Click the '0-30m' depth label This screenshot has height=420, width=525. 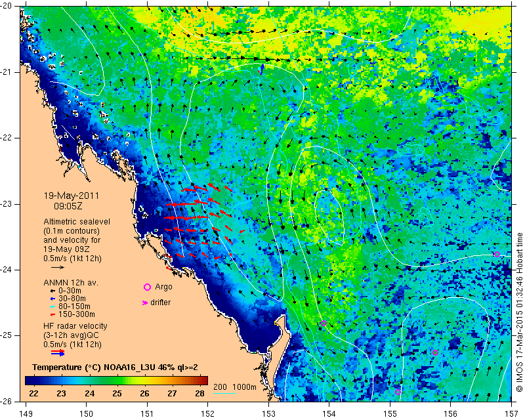tap(70, 291)
